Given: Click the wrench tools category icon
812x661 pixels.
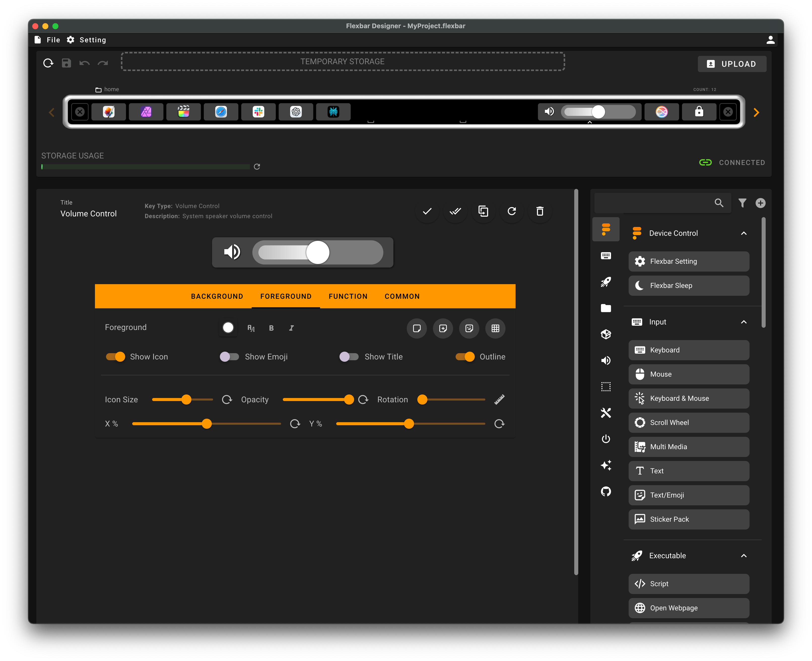Looking at the screenshot, I should (x=606, y=413).
